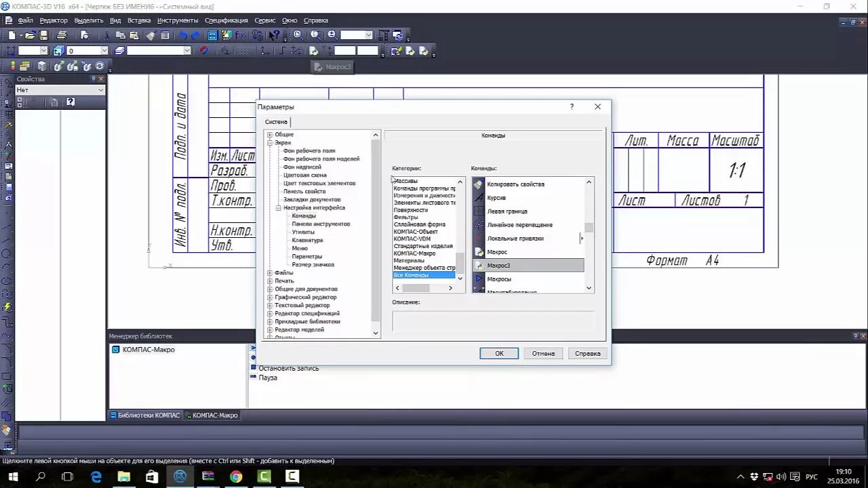
Task: Click the Справка button
Action: pyautogui.click(x=587, y=353)
